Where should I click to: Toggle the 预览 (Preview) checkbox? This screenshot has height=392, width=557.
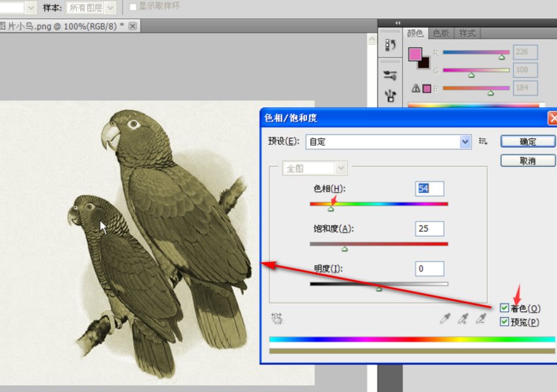pyautogui.click(x=504, y=322)
